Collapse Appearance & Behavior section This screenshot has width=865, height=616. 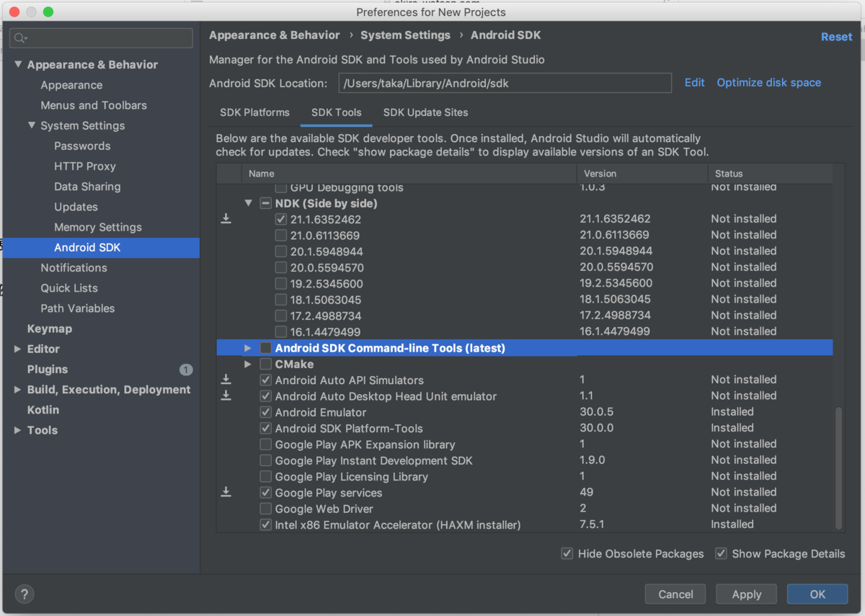pyautogui.click(x=18, y=65)
